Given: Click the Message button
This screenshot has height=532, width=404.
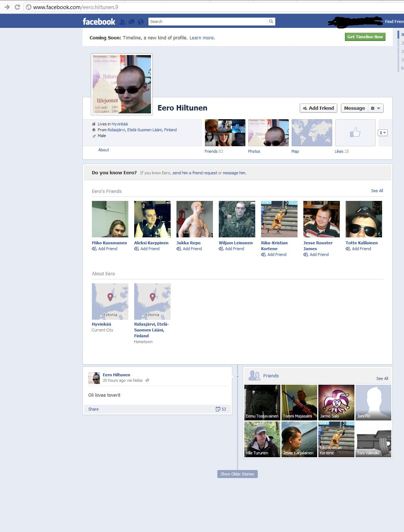Looking at the screenshot, I should point(354,108).
